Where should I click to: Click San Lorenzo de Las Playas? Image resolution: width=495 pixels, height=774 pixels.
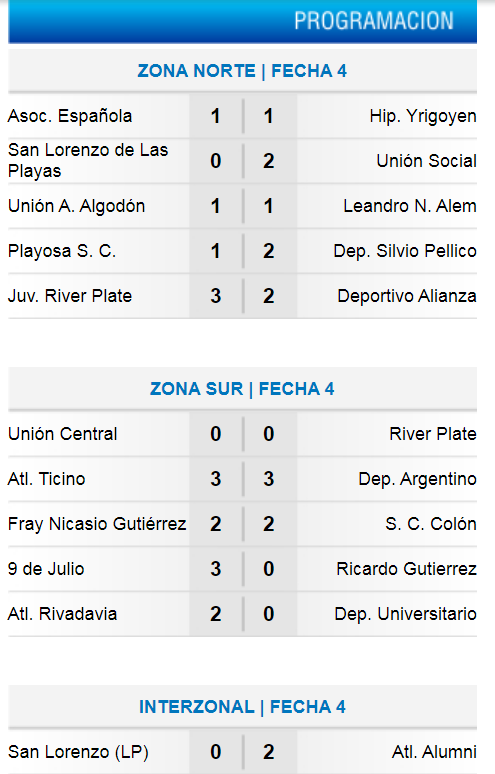[x=88, y=160]
